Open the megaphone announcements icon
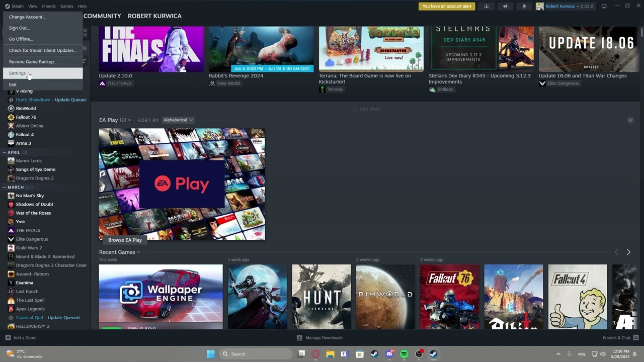 (505, 6)
